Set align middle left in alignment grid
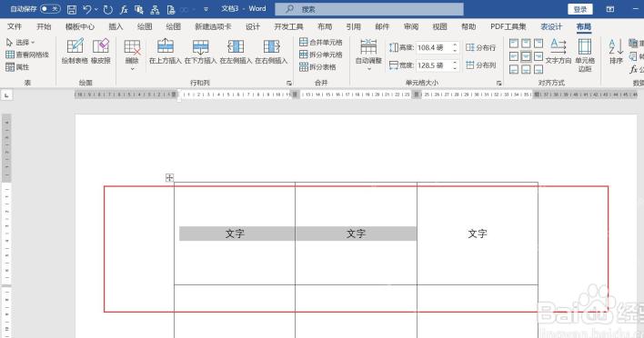The image size is (644, 338). [x=514, y=56]
